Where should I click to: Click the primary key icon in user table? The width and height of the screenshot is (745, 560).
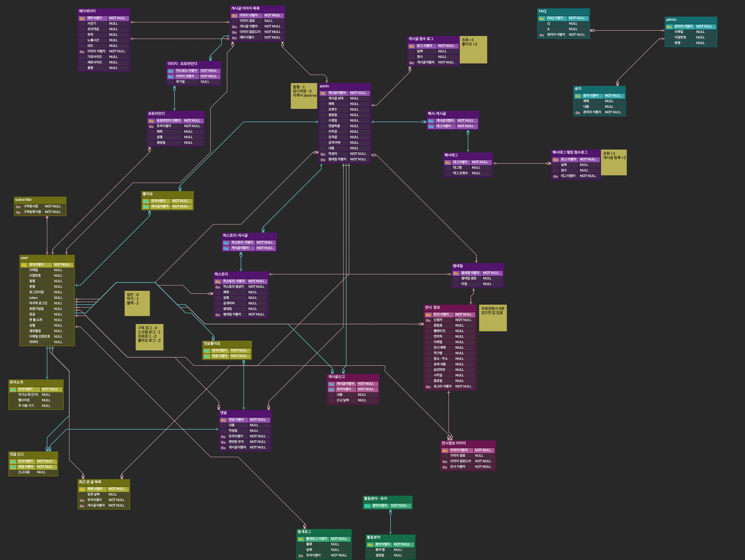tap(24, 265)
